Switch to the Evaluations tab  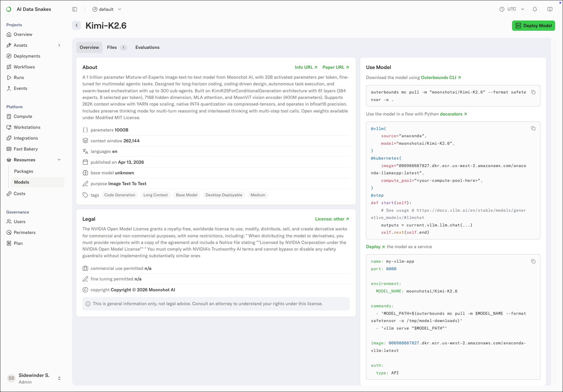(148, 47)
